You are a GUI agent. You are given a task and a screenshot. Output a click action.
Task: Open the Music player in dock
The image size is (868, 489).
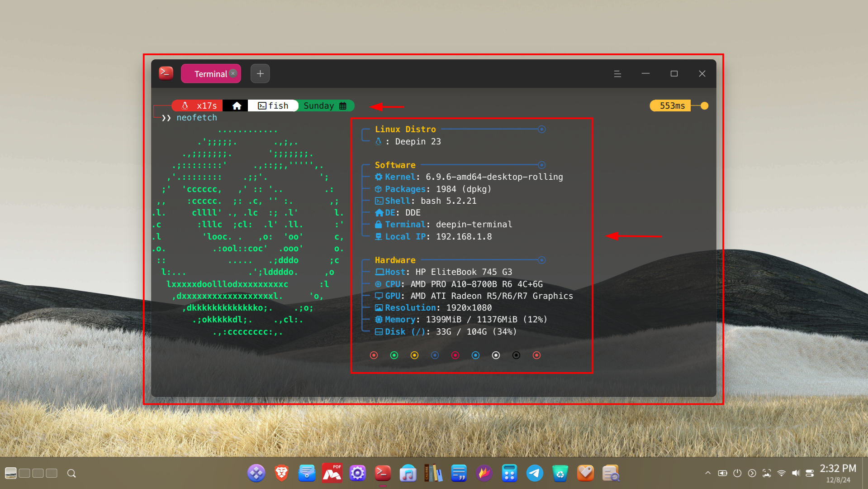click(x=408, y=473)
